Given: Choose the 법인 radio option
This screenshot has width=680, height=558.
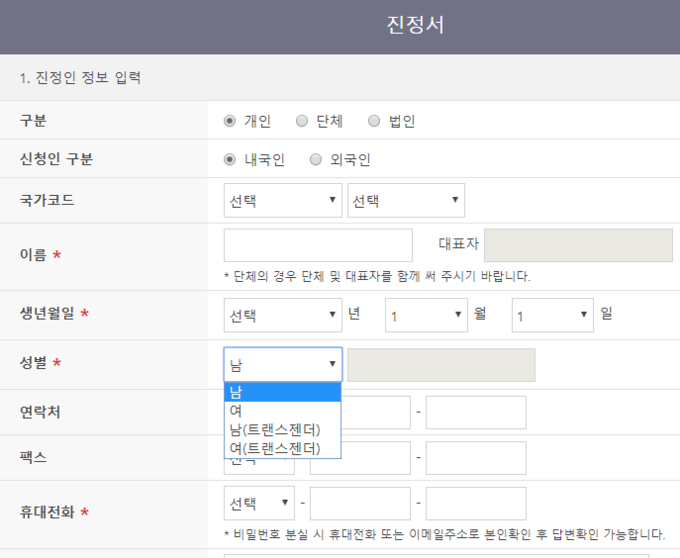Looking at the screenshot, I should (374, 121).
